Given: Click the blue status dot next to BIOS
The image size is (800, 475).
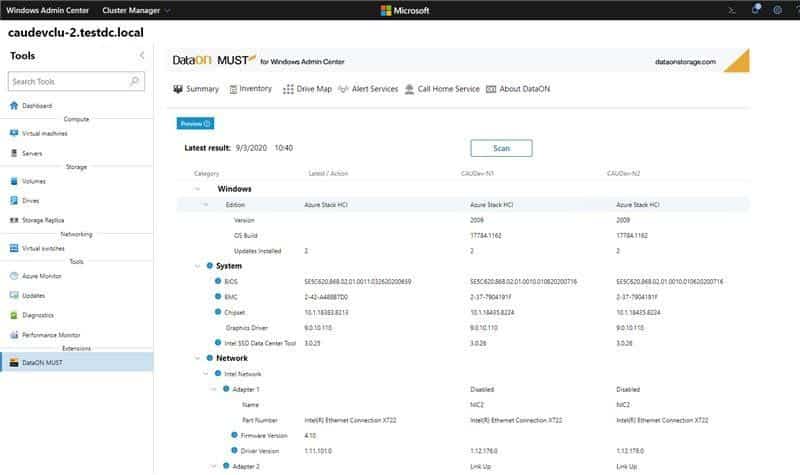Looking at the screenshot, I should coord(218,281).
